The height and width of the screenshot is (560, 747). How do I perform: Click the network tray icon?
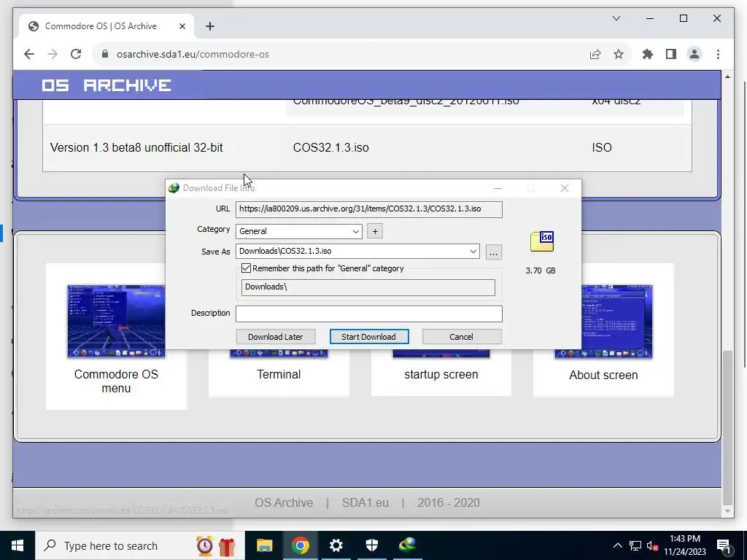(635, 545)
